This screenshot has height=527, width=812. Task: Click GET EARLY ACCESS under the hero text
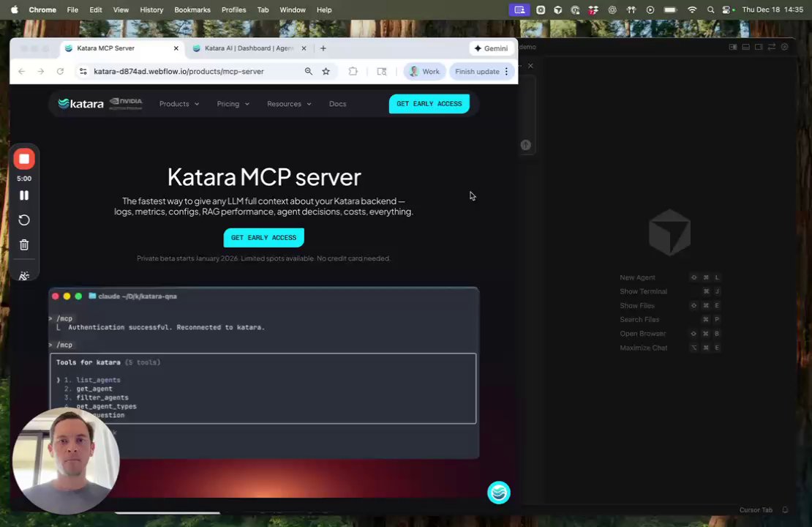263,237
